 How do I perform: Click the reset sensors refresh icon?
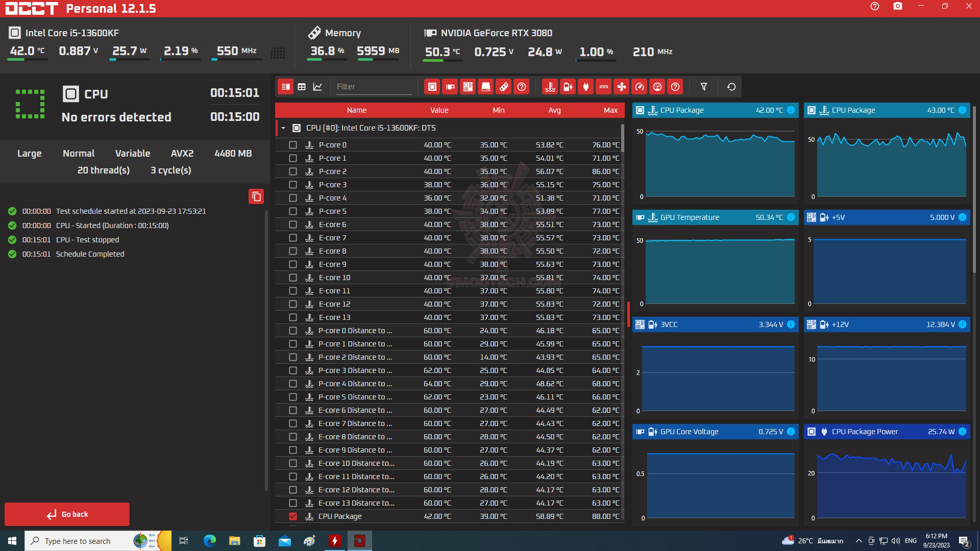click(731, 87)
